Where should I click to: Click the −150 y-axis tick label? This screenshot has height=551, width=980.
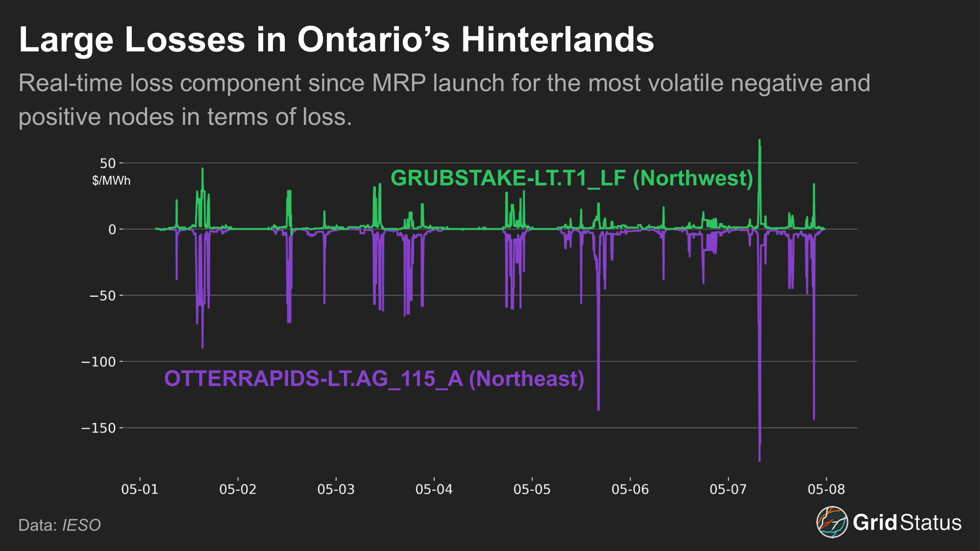point(98,428)
